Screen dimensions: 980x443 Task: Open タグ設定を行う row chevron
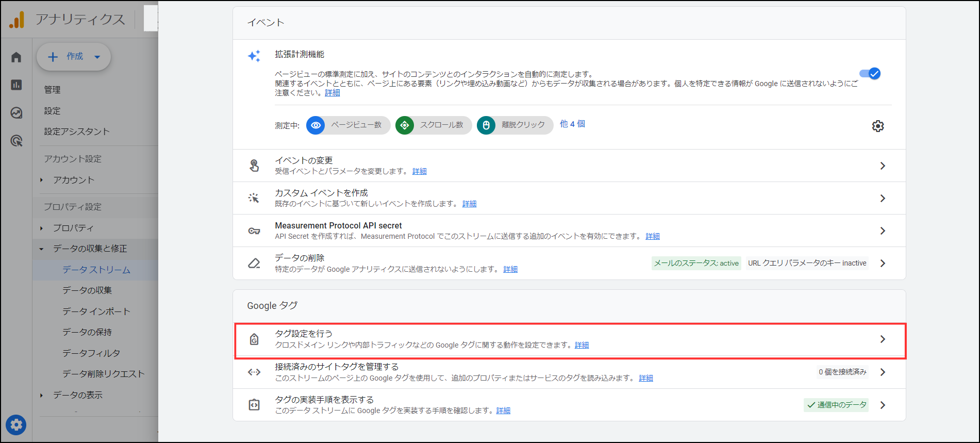tap(883, 339)
